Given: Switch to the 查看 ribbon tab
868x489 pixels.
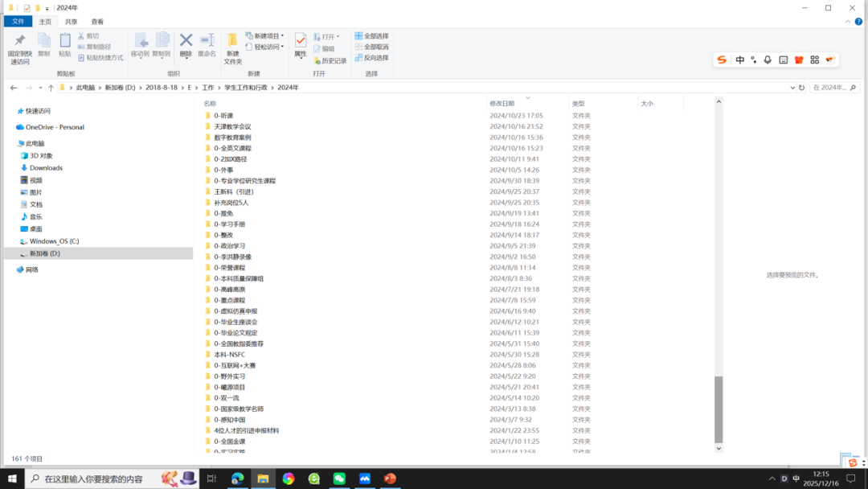Looking at the screenshot, I should click(x=97, y=22).
